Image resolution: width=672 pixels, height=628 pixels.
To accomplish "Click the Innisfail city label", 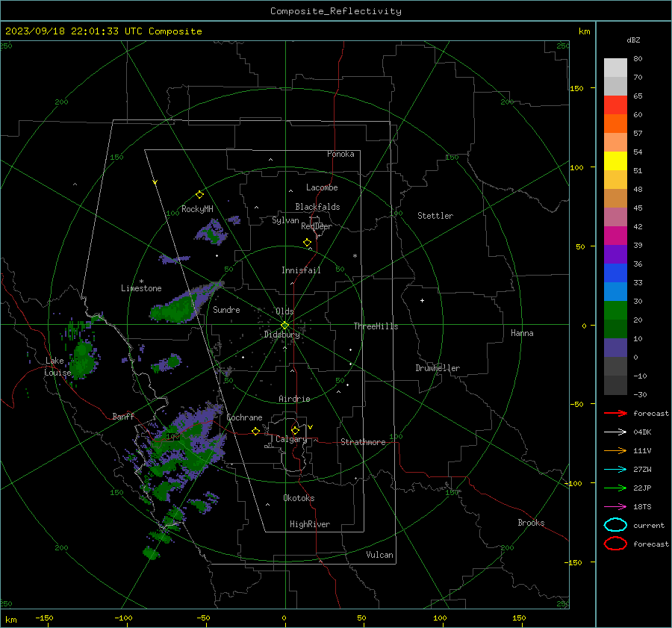I will [301, 270].
